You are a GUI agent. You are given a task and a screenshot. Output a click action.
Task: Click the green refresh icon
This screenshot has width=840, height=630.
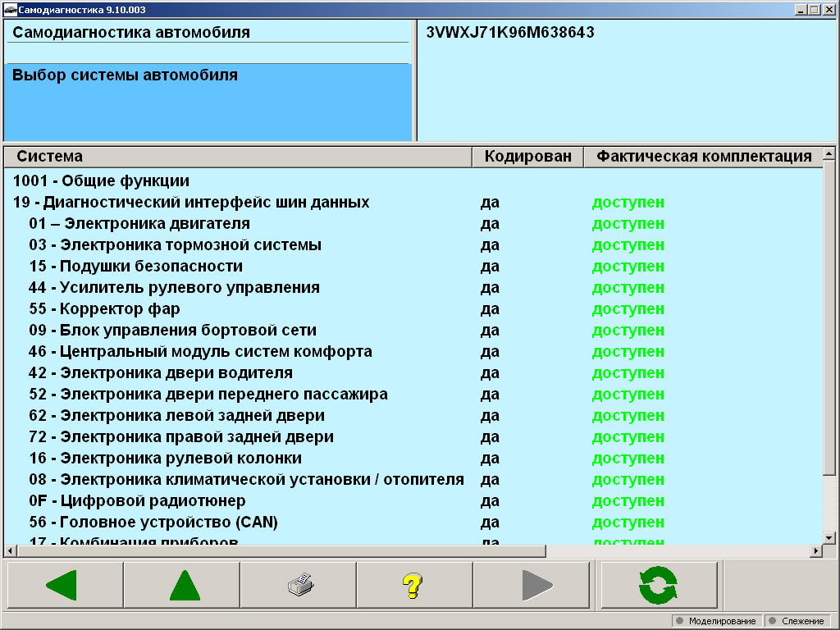click(x=659, y=584)
